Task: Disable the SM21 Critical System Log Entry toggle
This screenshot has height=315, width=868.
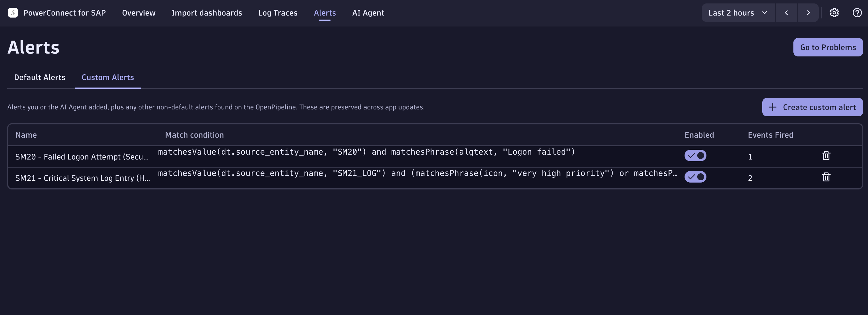Action: coord(695,177)
